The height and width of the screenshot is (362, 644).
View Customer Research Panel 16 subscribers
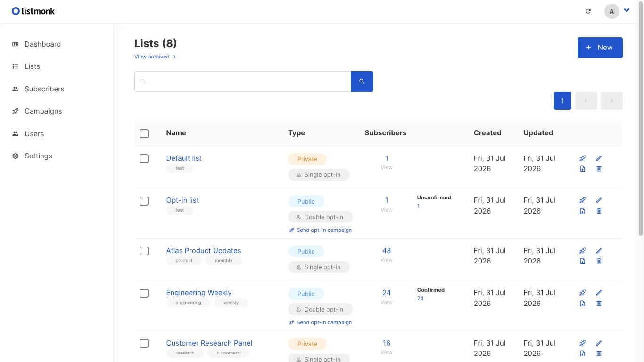click(x=387, y=343)
